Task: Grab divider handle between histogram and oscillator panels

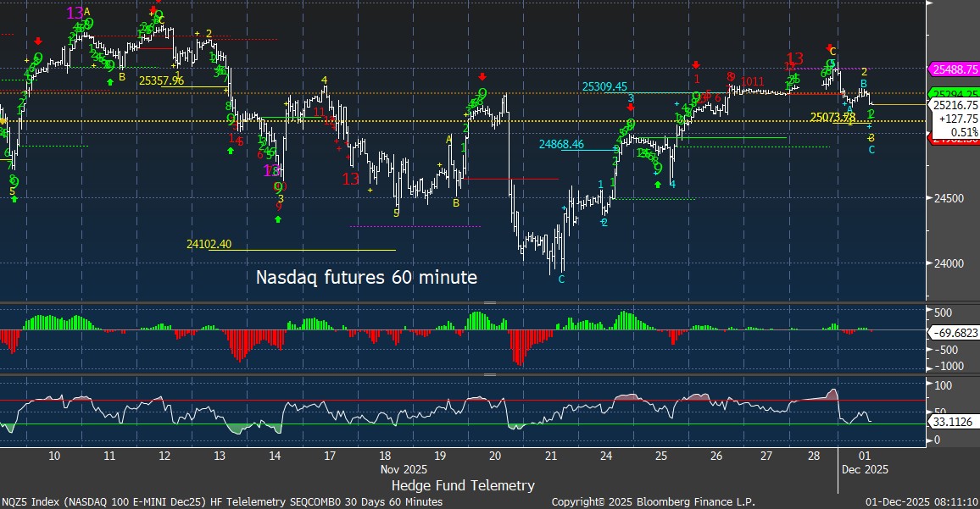Action: point(489,373)
